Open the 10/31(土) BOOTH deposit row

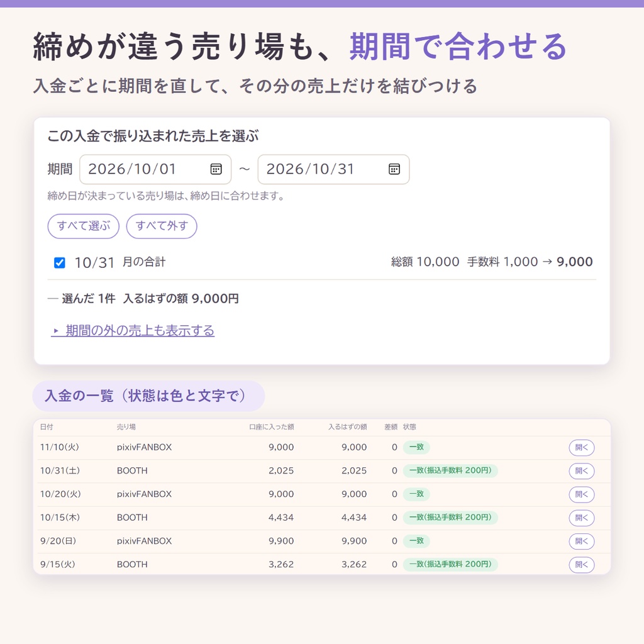pos(582,470)
